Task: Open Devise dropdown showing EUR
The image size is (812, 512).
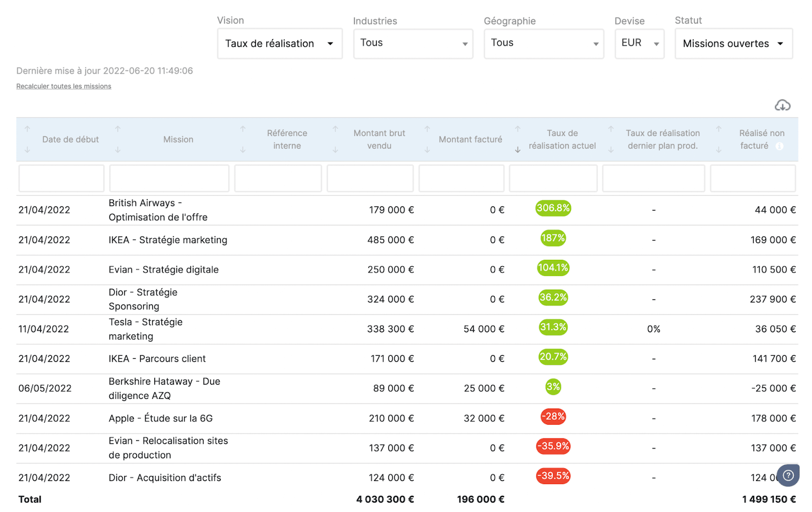Action: pos(639,44)
